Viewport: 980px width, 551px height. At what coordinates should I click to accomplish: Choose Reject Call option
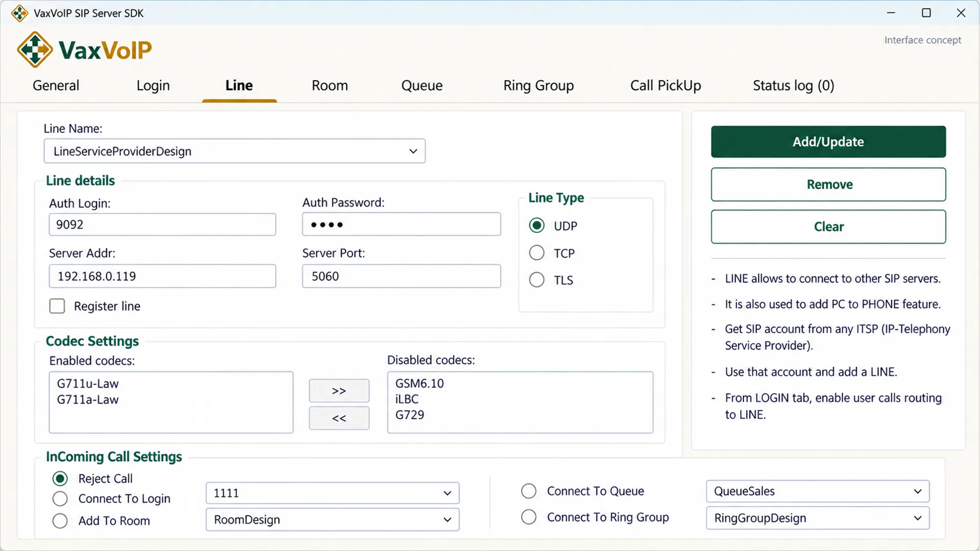(60, 479)
